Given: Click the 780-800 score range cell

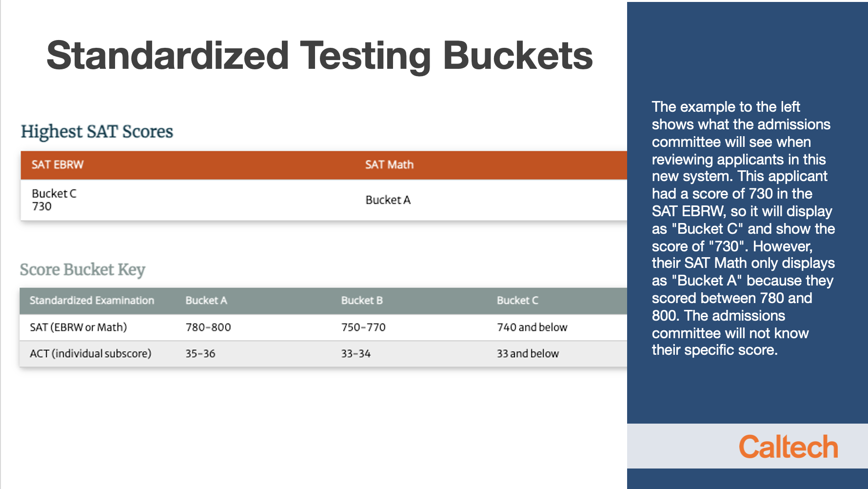Looking at the screenshot, I should (208, 327).
